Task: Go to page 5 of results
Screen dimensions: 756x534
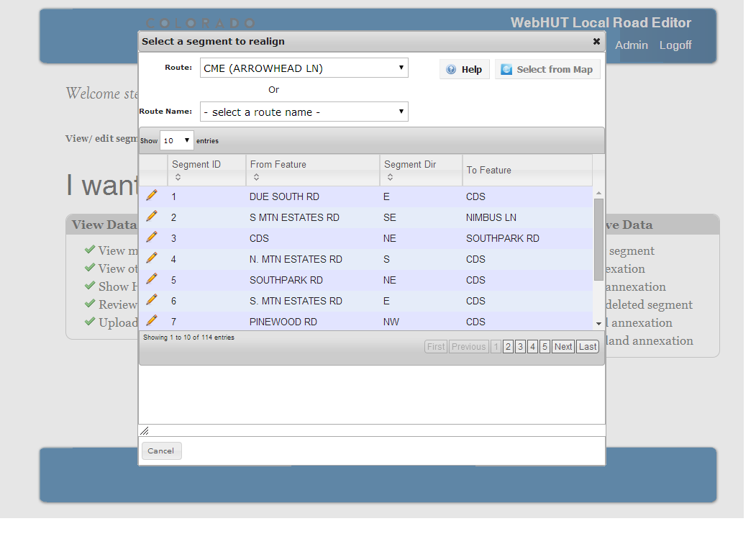Action: click(x=545, y=346)
